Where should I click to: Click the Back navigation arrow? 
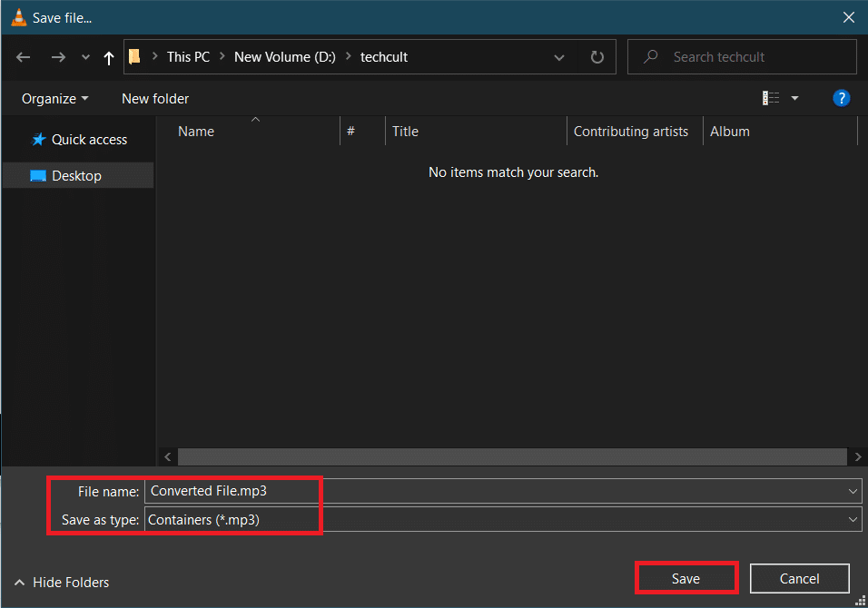(24, 57)
